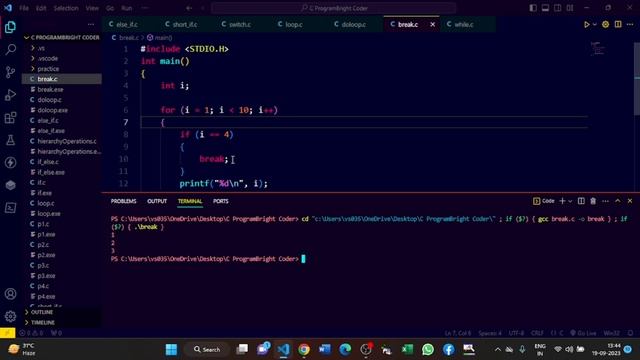The width and height of the screenshot is (640, 360).
Task: Open the Manage gear icon
Action: [10, 316]
